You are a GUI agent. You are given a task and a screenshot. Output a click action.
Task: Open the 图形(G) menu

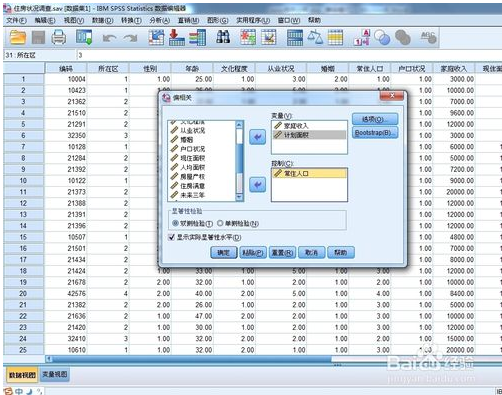(218, 21)
